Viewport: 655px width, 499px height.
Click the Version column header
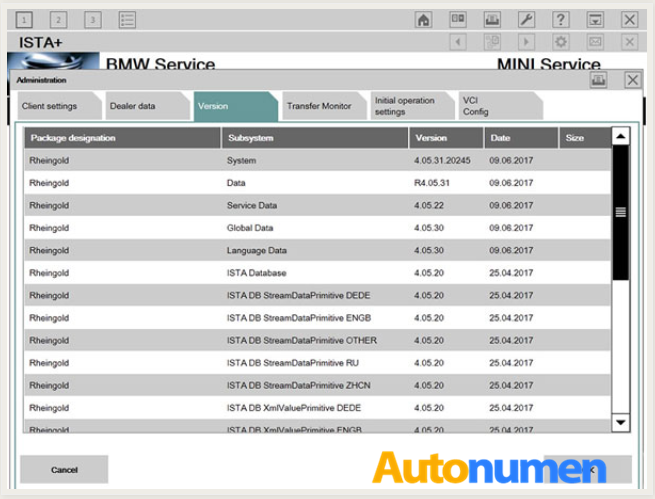coord(446,138)
